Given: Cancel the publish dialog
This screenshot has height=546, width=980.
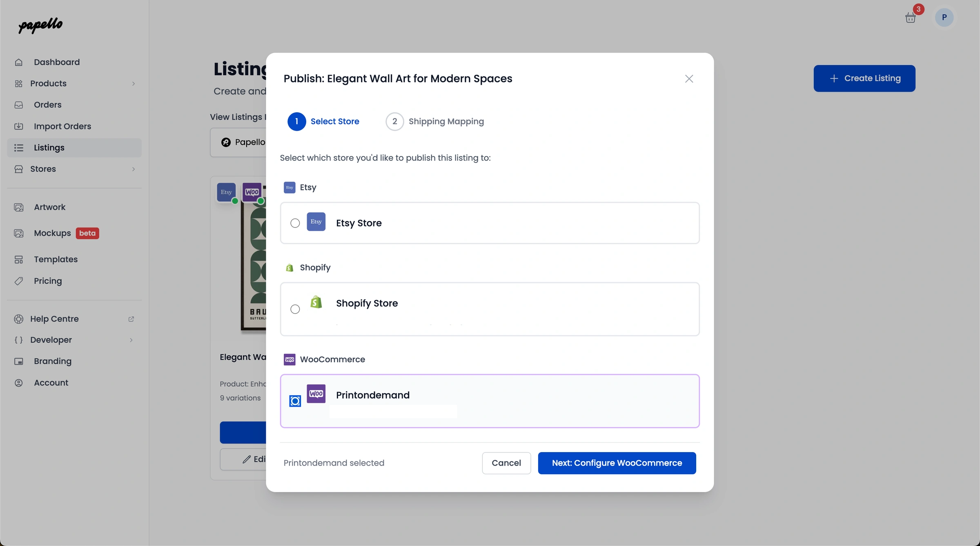Looking at the screenshot, I should pos(506,463).
